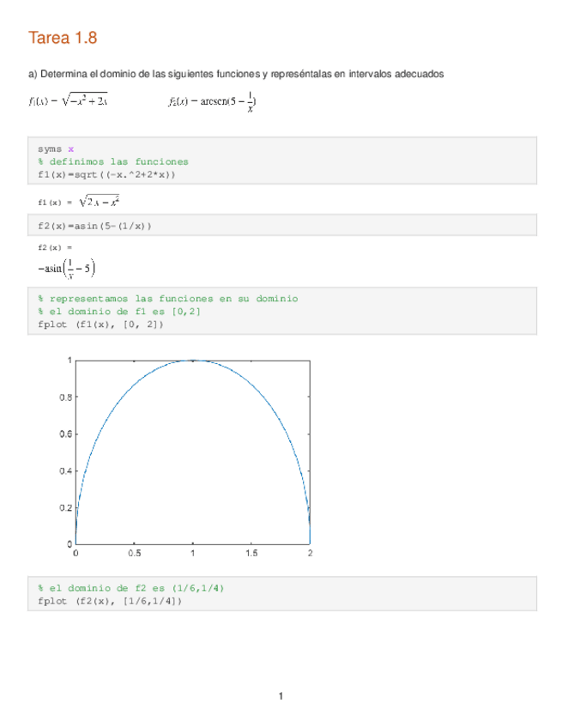The width and height of the screenshot is (562, 728).
Task: Click the peak of the plotted blue curve
Action: [193, 361]
